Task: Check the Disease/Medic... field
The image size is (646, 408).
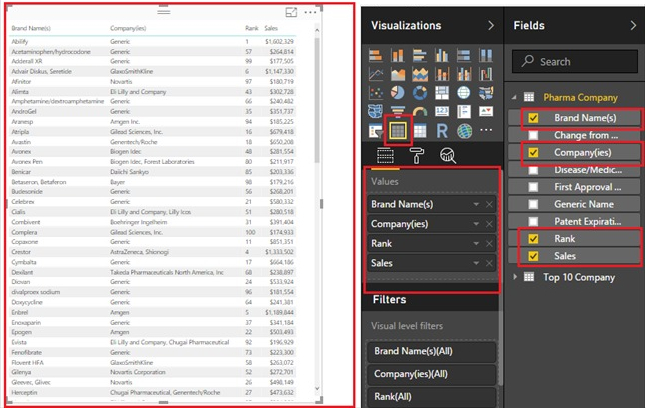Action: (533, 170)
